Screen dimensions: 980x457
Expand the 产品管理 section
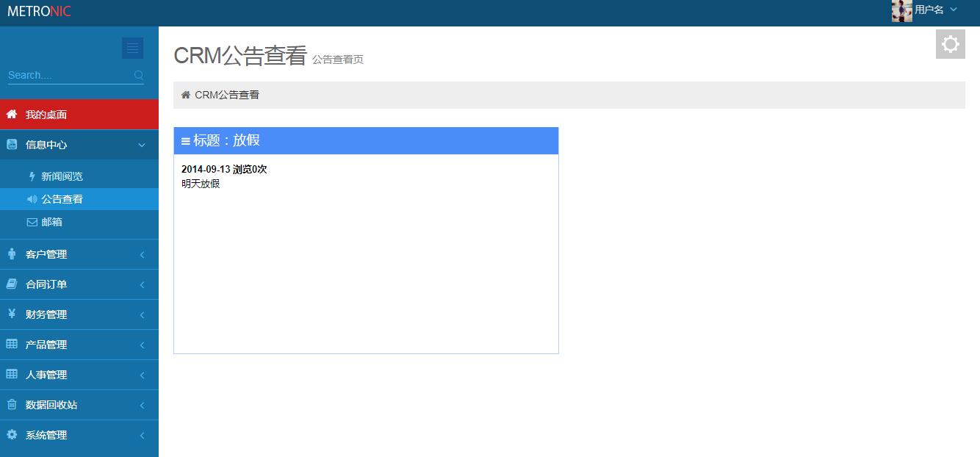point(79,345)
